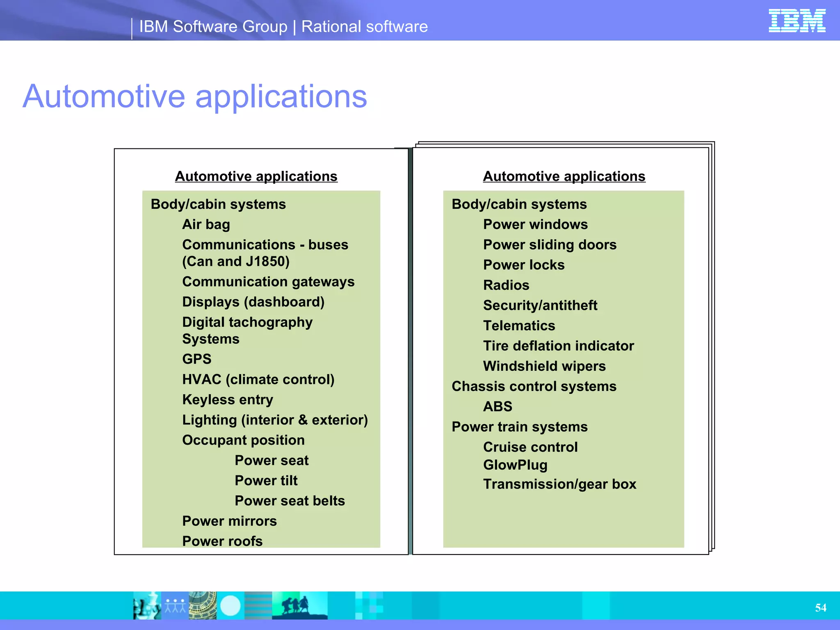Click the Power seat belts sub-item
840x630 pixels.
290,501
